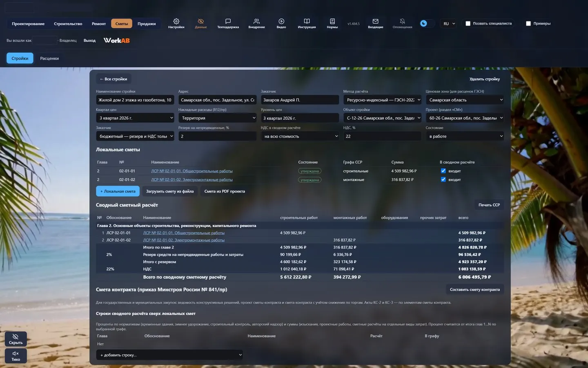588x368 pixels.
Task: Click the Выход link
Action: (89, 40)
